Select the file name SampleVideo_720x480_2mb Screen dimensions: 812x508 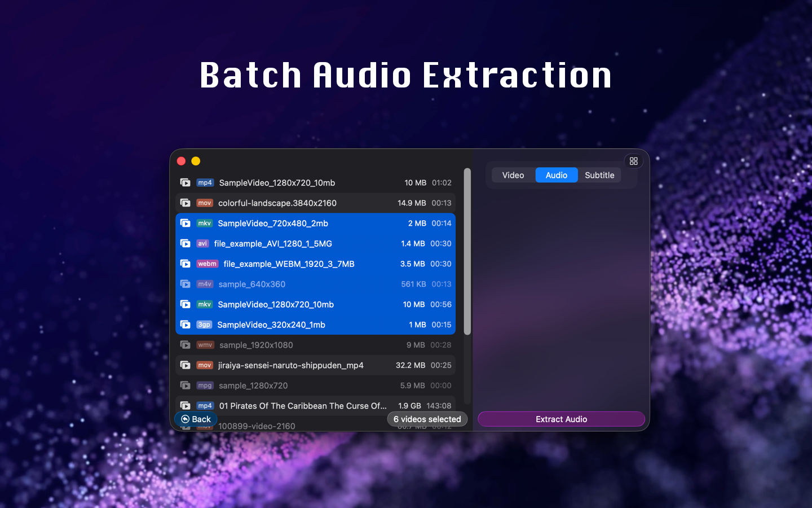point(273,224)
